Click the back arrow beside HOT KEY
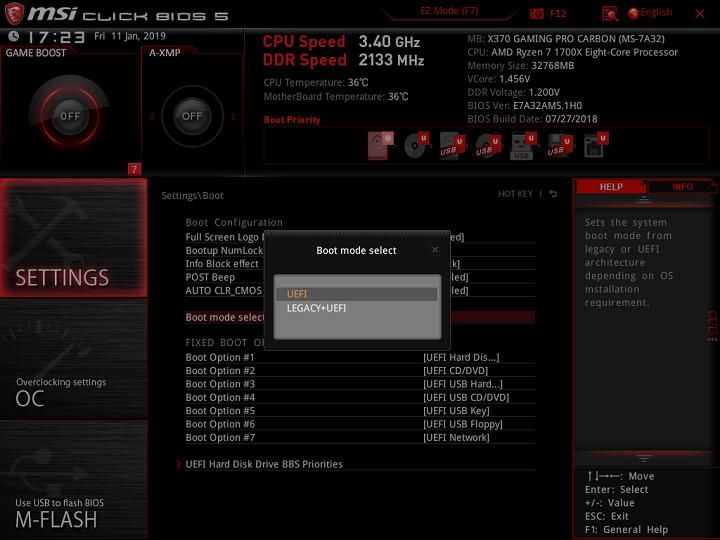This screenshot has height=540, width=720. tap(553, 194)
